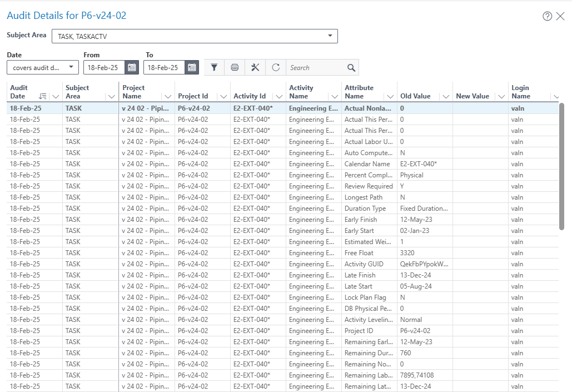Click the magnifier search icon
Viewport: 572px width, 392px height.
point(351,68)
